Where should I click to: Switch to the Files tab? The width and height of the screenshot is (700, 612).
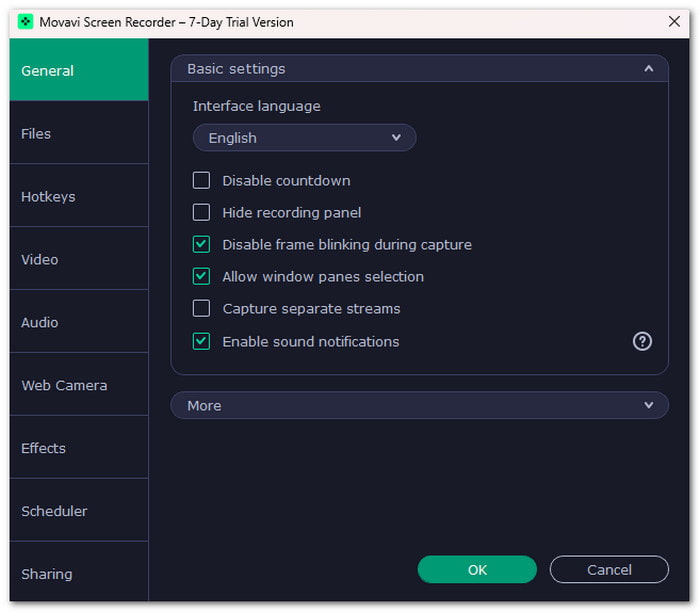79,133
